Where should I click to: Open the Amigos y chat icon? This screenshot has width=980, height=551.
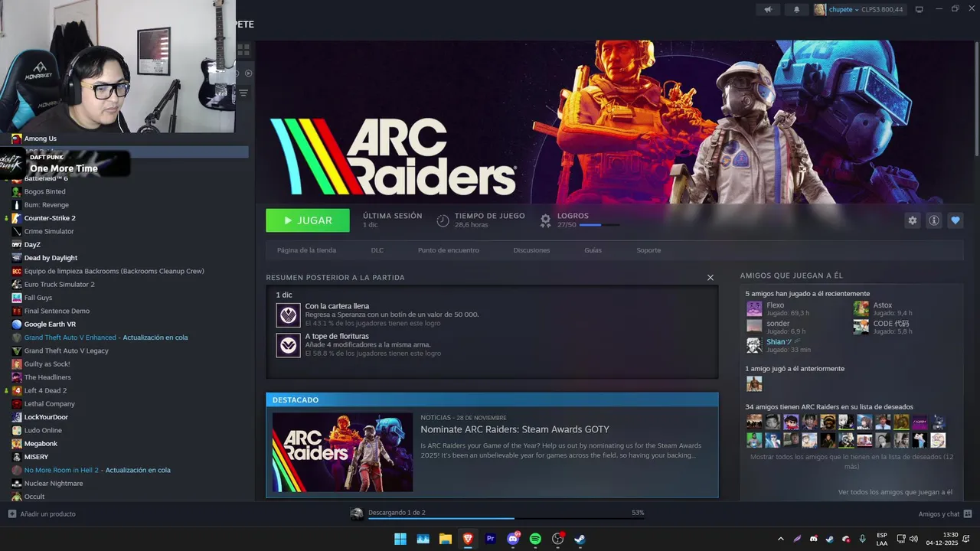click(968, 514)
